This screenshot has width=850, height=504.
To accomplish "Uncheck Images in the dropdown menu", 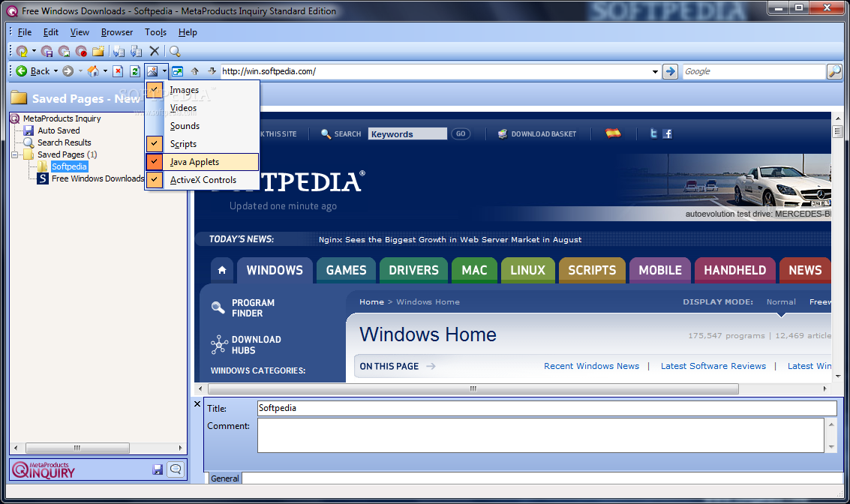I will point(203,90).
